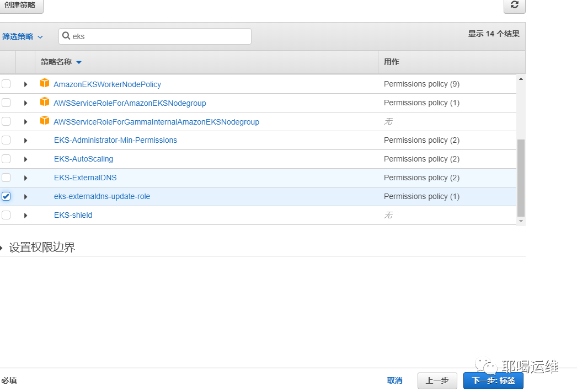Click the AmazonEKSWorkerNodePolicy orange box icon

45,84
